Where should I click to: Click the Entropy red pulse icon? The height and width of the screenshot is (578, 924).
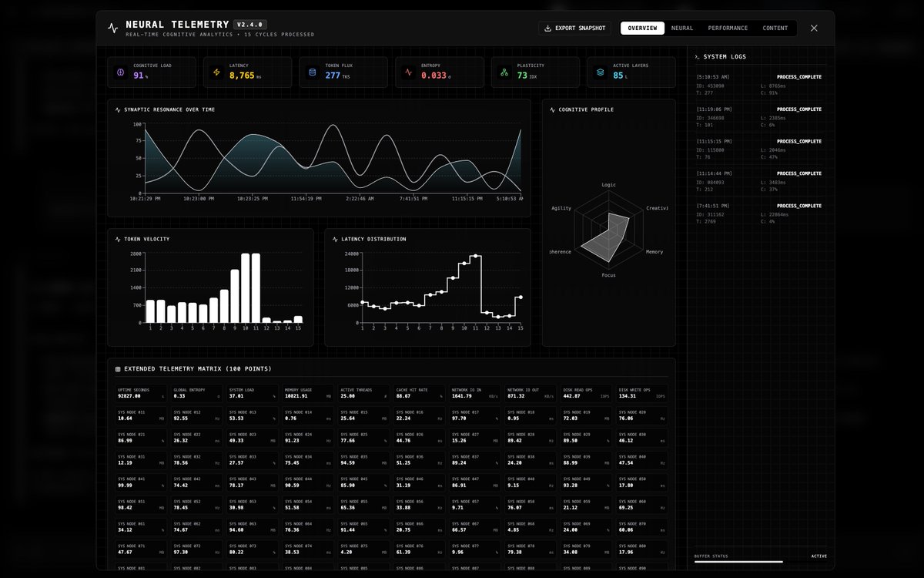408,72
